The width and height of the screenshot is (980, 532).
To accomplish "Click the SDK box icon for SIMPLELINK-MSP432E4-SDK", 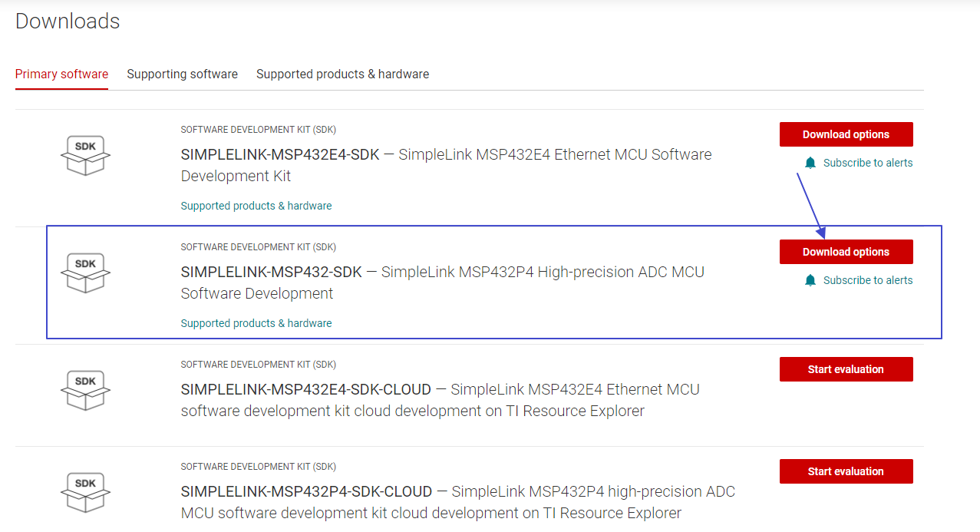I will (85, 155).
